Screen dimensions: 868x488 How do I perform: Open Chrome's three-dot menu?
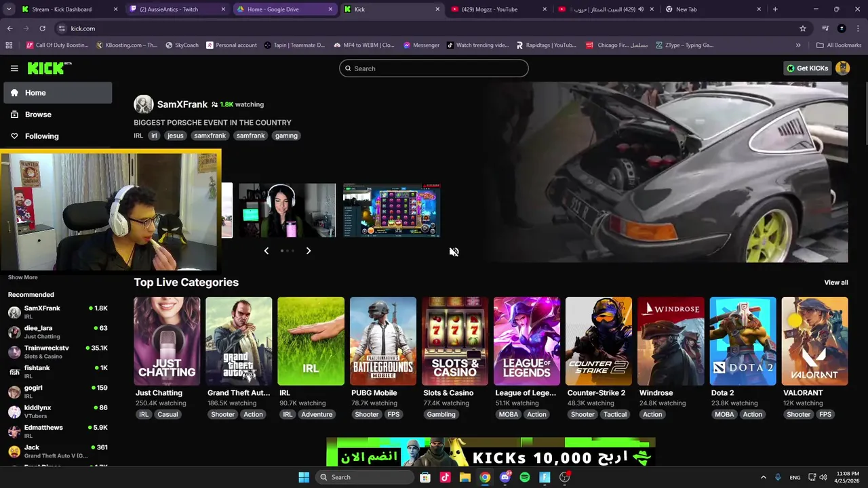[x=858, y=28]
